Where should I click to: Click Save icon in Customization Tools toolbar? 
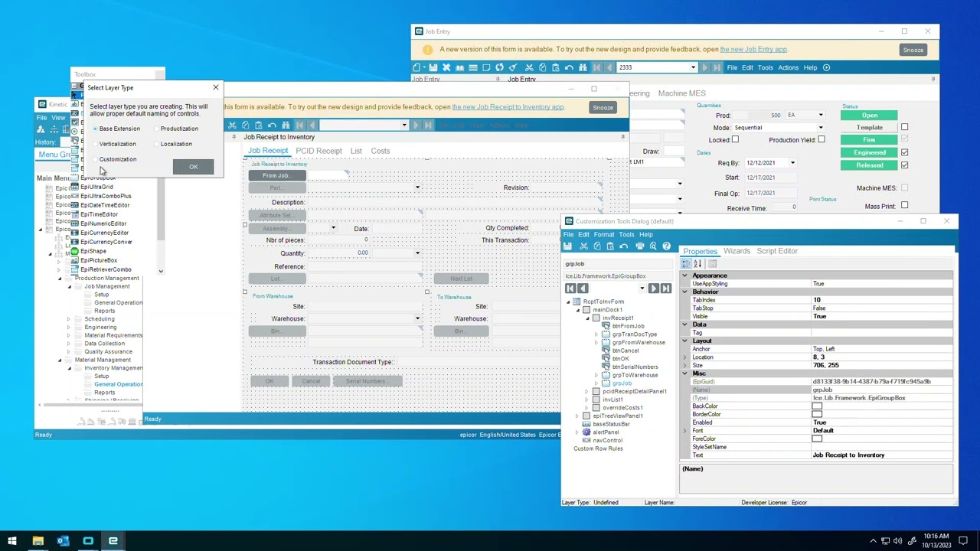[x=567, y=246]
